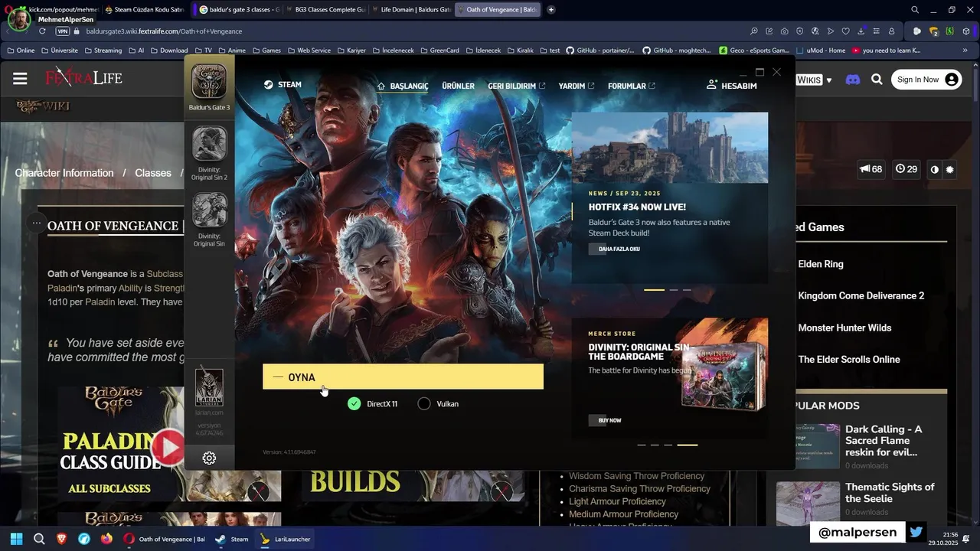Add page to favorites heart icon
The width and height of the screenshot is (980, 551).
(846, 31)
